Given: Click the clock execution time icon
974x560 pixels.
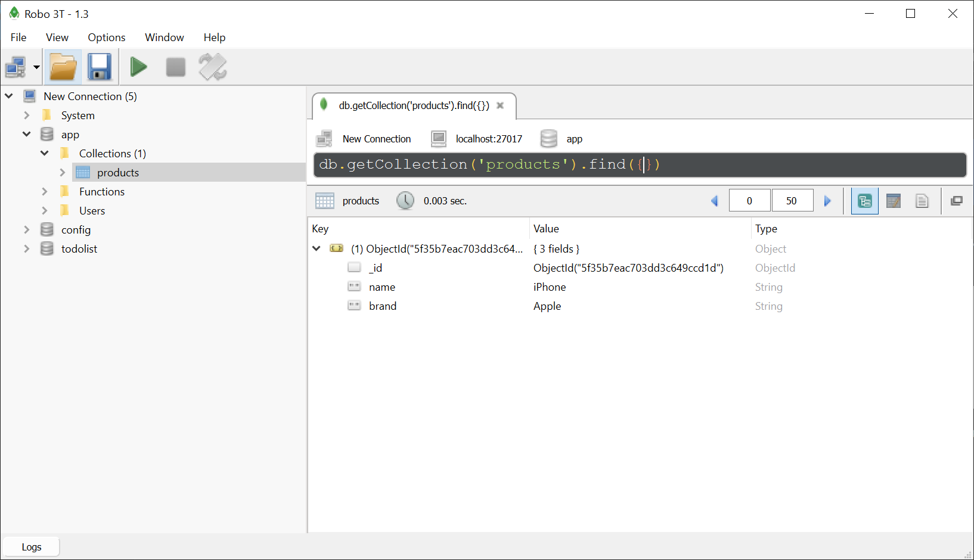Looking at the screenshot, I should 405,201.
